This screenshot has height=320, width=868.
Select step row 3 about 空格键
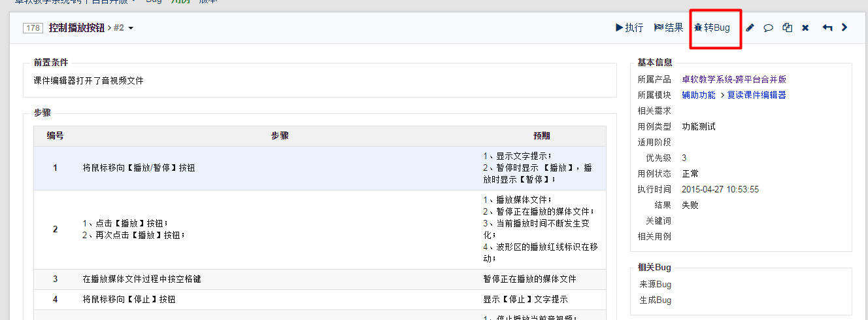click(142, 279)
